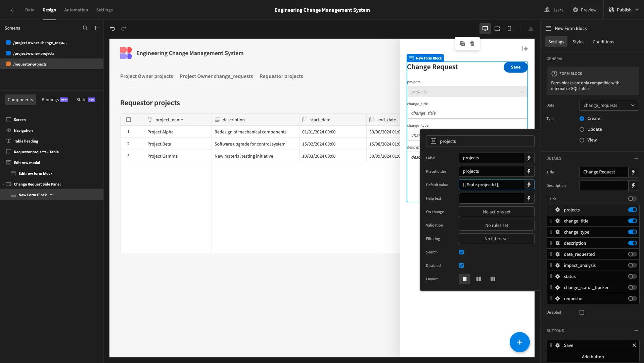Open binding lightning bolt for Default value
This screenshot has height=363, width=644.
[x=529, y=185]
